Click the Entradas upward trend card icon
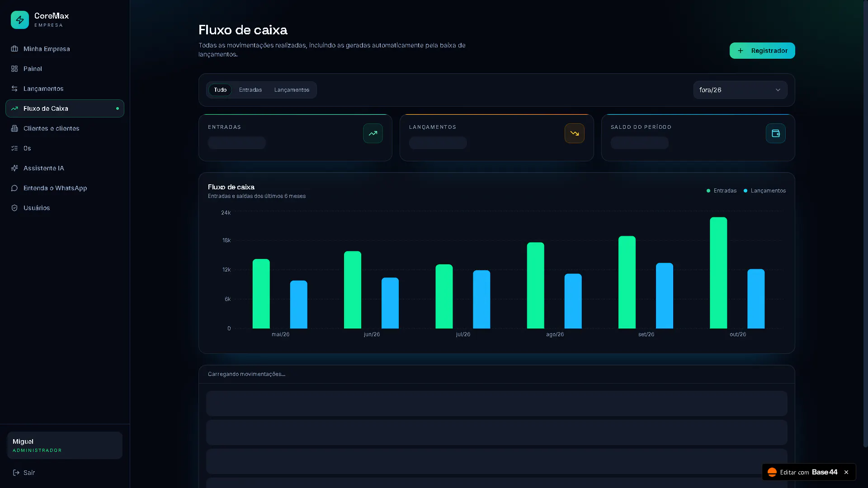Screen dimensions: 868x488 pos(373,133)
